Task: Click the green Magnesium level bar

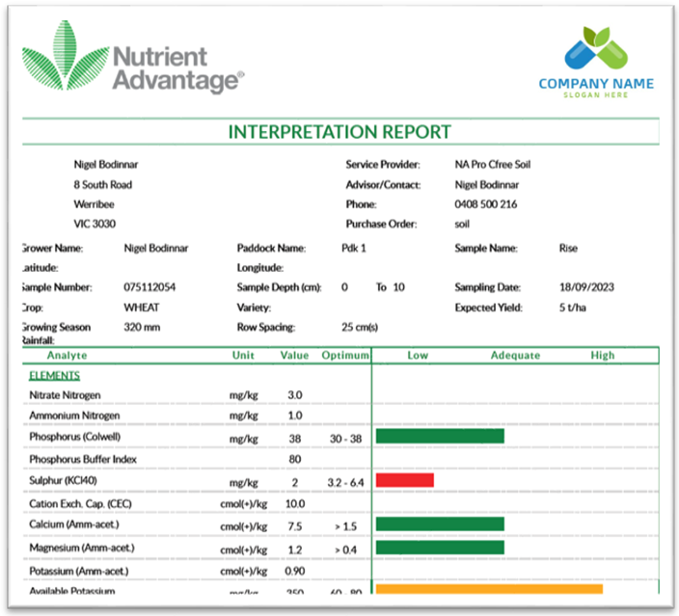Action: pyautogui.click(x=440, y=548)
